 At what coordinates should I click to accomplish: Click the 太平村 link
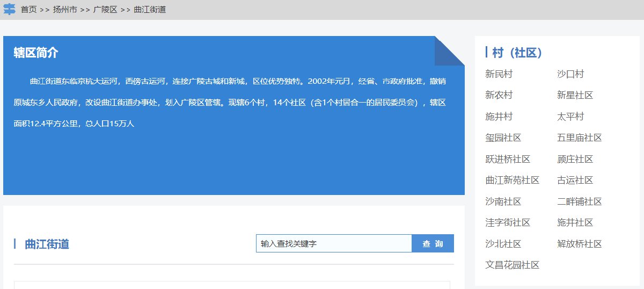point(570,117)
